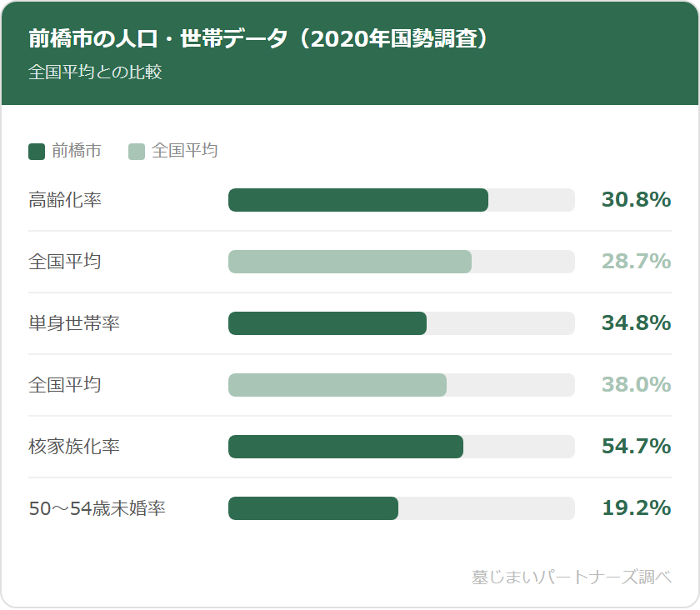Click the 核家族化率 row label
The height and width of the screenshot is (610, 700).
(x=74, y=447)
